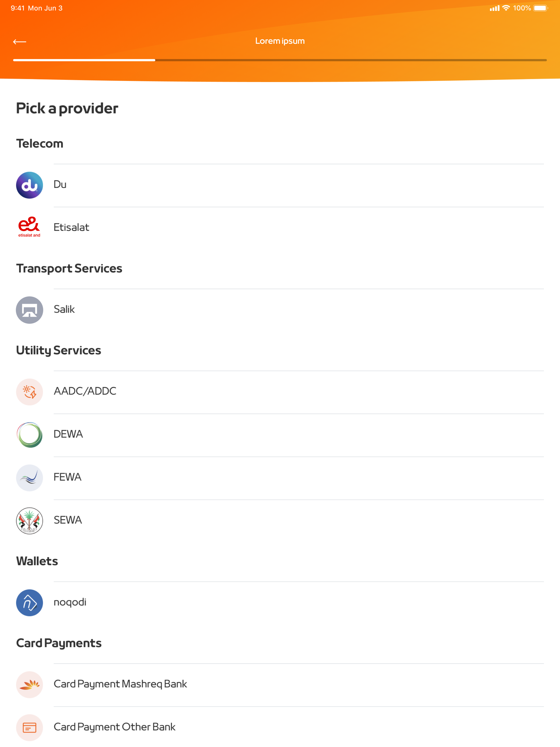This screenshot has height=747, width=560.
Task: Select the noqodi wallet entry
Action: [237, 602]
